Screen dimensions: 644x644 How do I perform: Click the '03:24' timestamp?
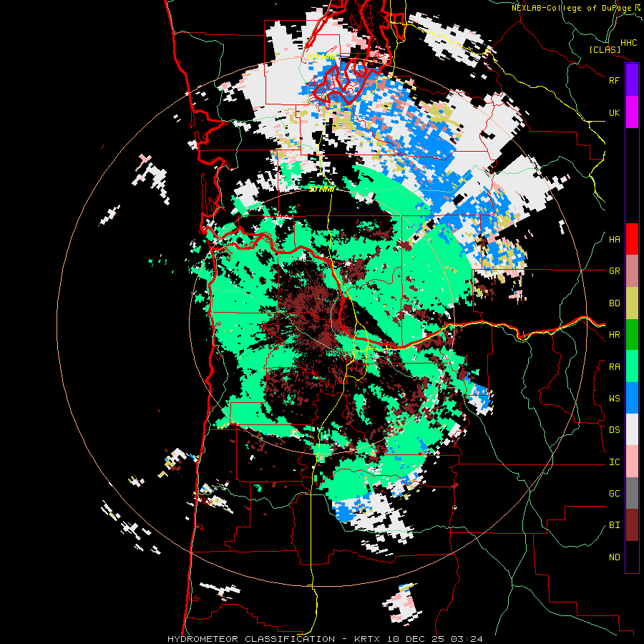[469, 639]
